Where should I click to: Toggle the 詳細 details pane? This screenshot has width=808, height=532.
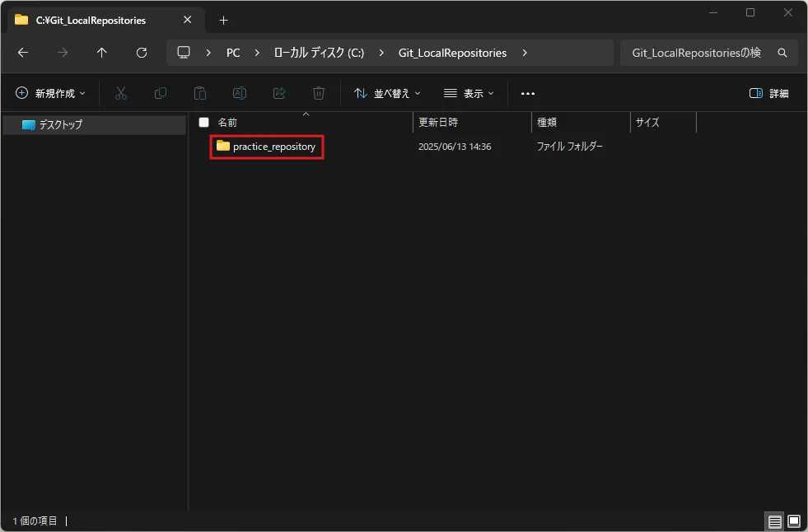pyautogui.click(x=768, y=93)
